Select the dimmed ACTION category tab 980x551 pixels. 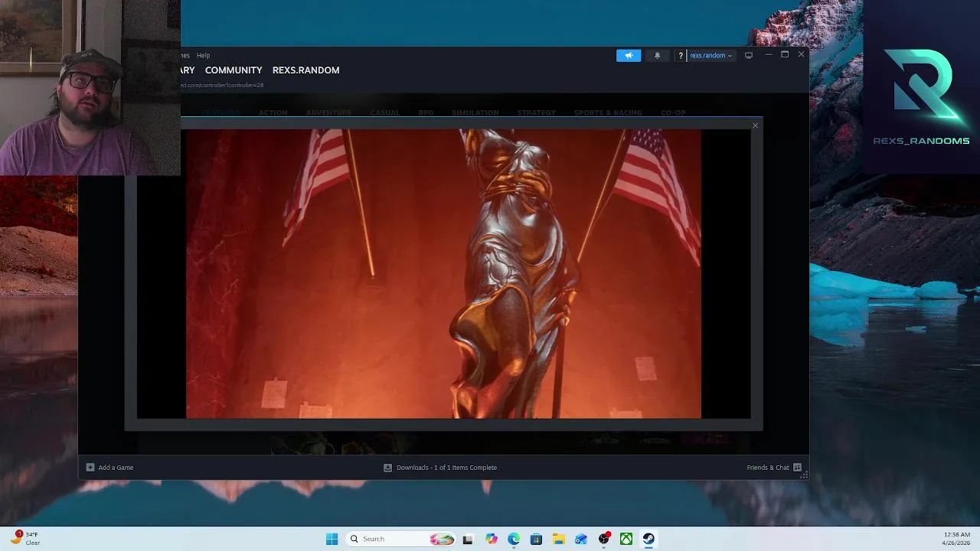(273, 112)
